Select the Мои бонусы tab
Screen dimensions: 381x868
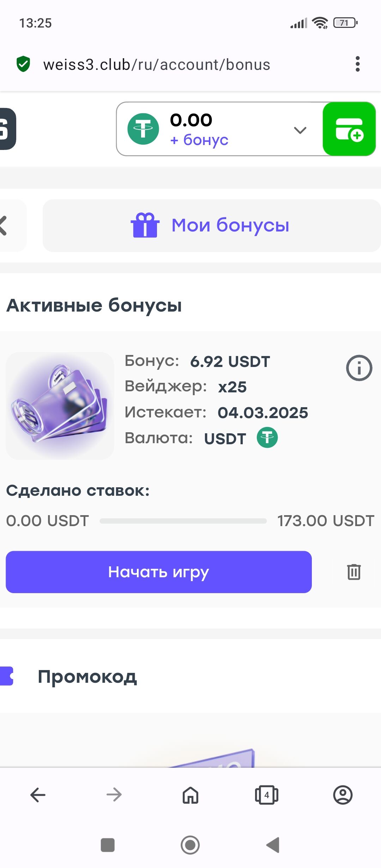pyautogui.click(x=211, y=225)
